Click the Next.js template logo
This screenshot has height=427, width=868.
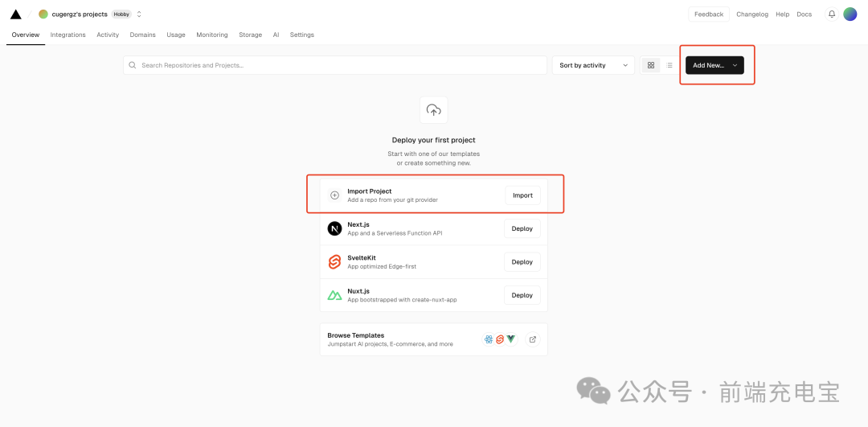(x=334, y=228)
